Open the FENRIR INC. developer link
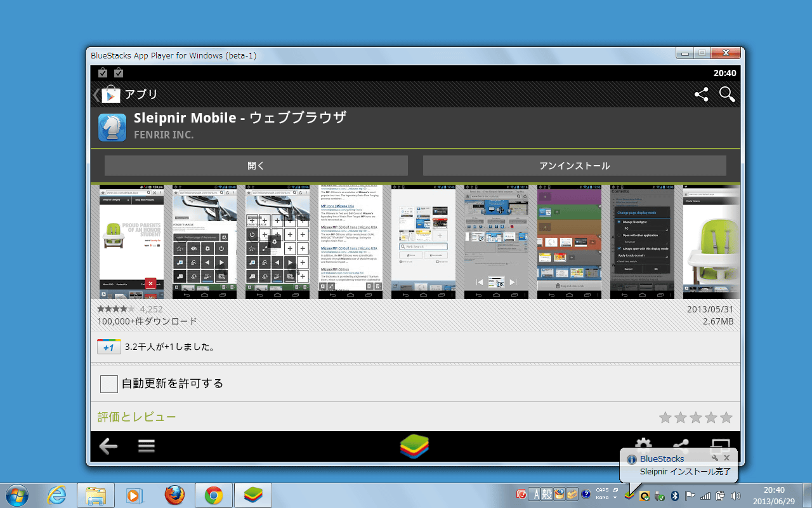812x508 pixels. 164,135
